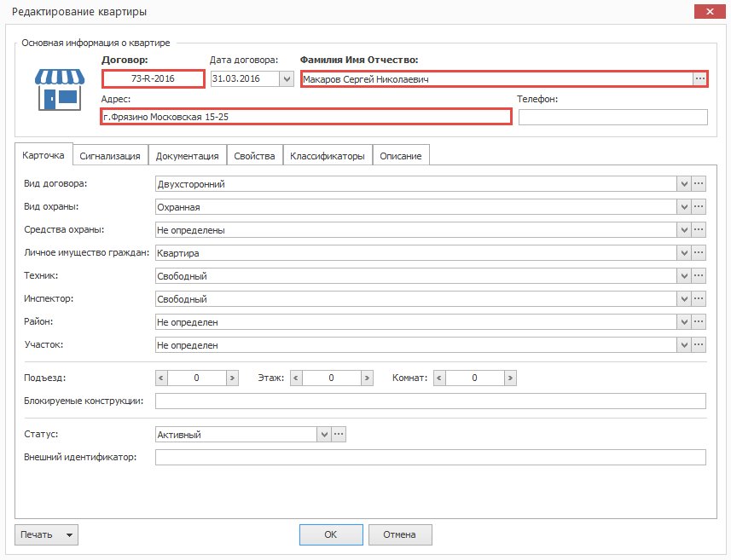Expand the Вид договора dropdown
This screenshot has height=560, width=731.
684,183
